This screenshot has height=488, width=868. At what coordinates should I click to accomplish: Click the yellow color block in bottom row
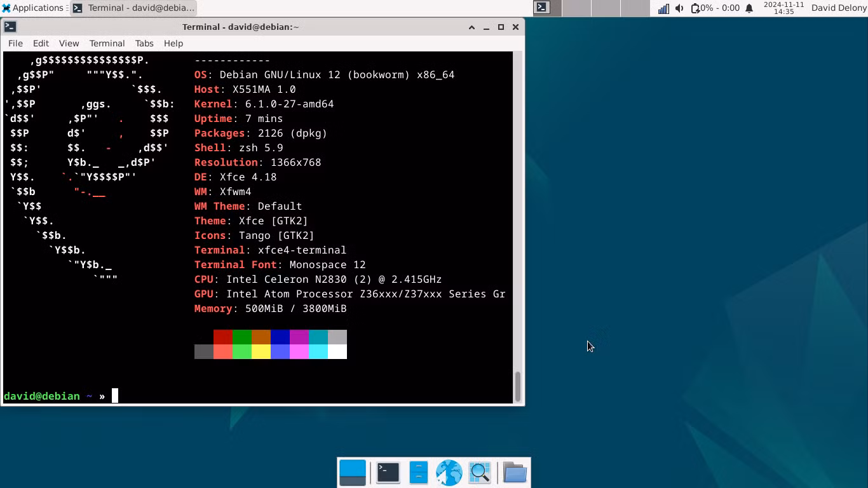click(261, 351)
